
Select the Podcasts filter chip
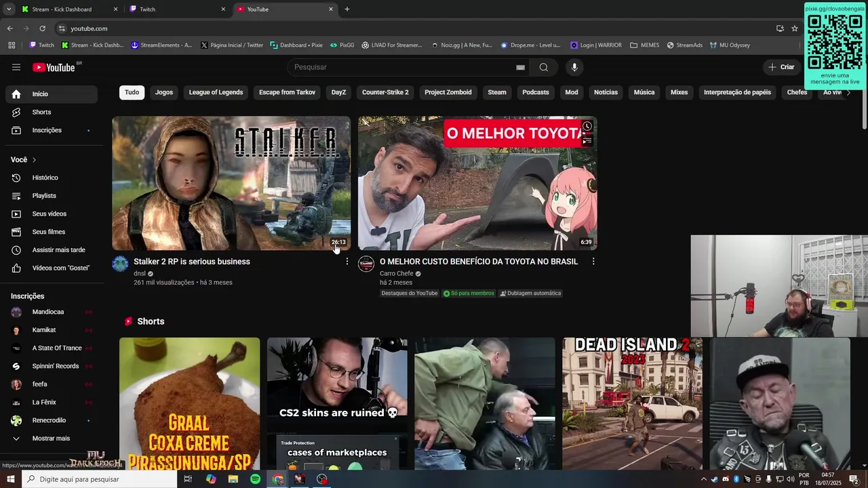[x=536, y=92]
